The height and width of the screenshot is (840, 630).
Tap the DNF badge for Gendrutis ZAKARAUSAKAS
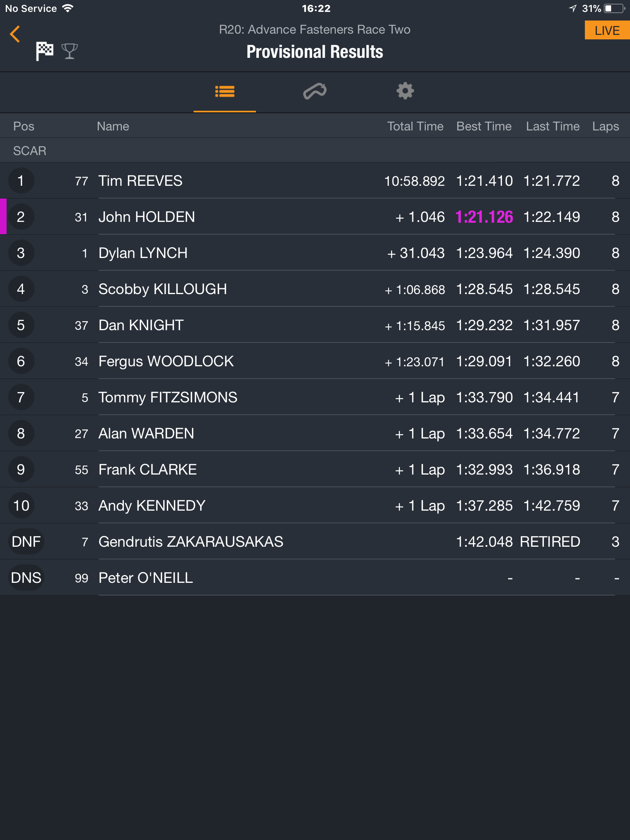26,542
